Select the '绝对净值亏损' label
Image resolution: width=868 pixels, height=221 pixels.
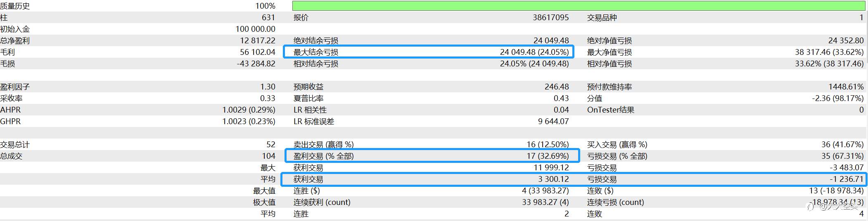609,40
